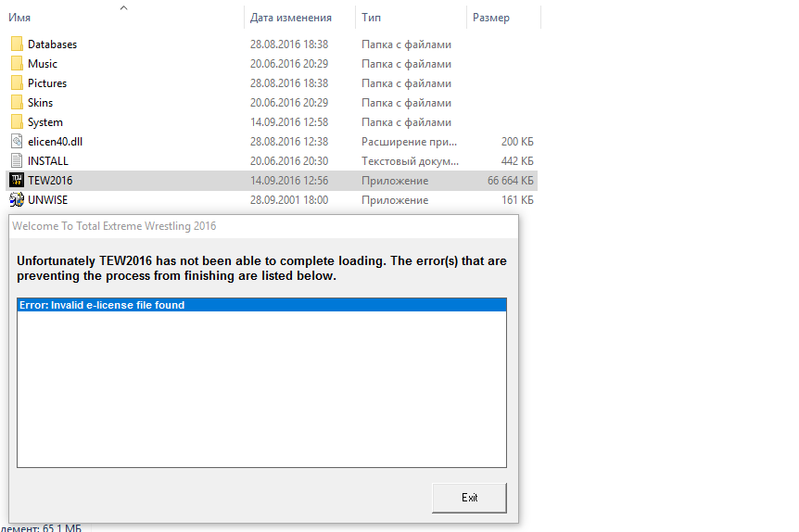Click the Welcome To Total Extreme Wrestling title
Viewport: 799px width, 532px height.
[x=114, y=226]
